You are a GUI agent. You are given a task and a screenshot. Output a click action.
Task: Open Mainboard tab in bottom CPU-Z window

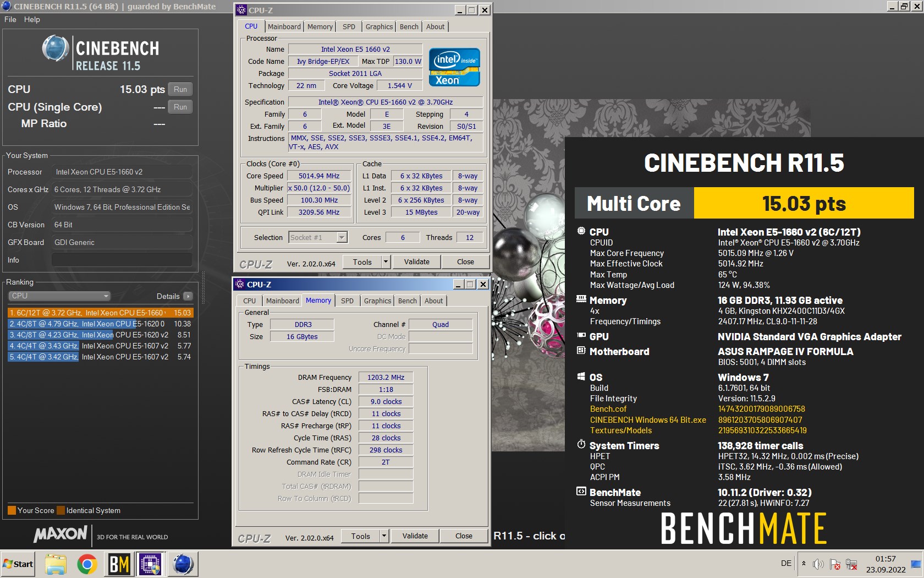tap(283, 301)
